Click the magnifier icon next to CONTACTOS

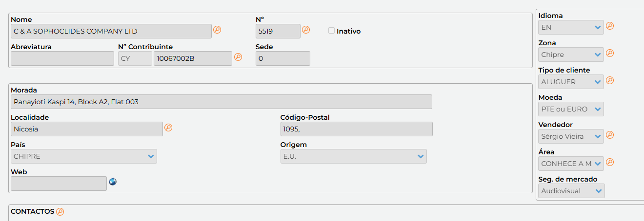click(60, 212)
